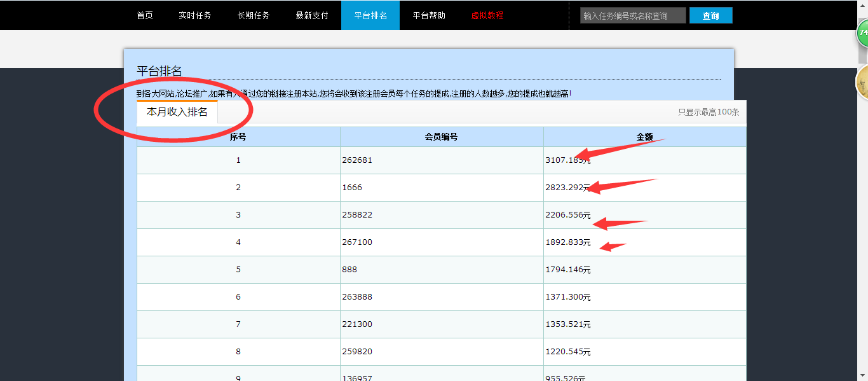
Task: Click member number 1666 in row two
Action: point(351,187)
